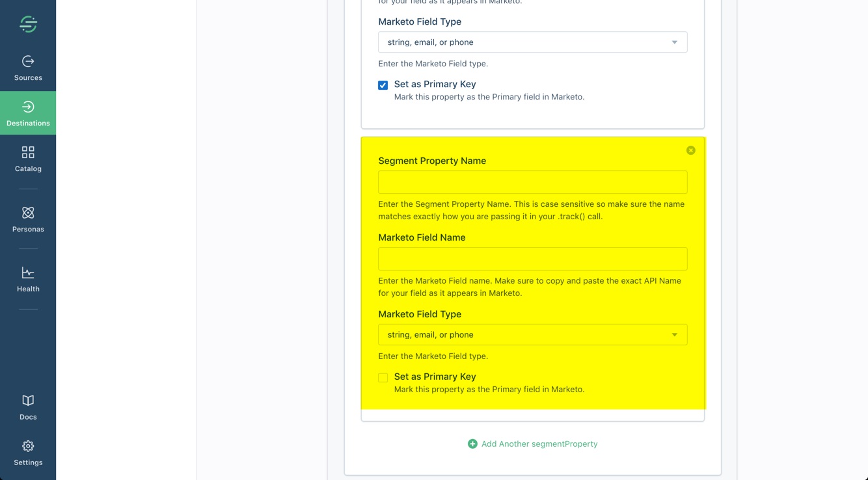The height and width of the screenshot is (480, 868).
Task: Open the Destinations section icon
Action: click(x=28, y=107)
